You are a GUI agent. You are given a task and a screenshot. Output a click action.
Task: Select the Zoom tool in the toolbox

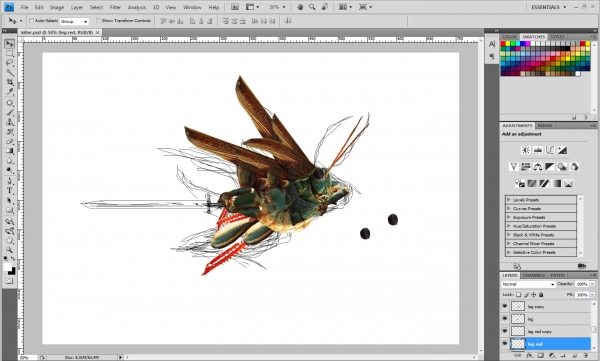tap(10, 250)
